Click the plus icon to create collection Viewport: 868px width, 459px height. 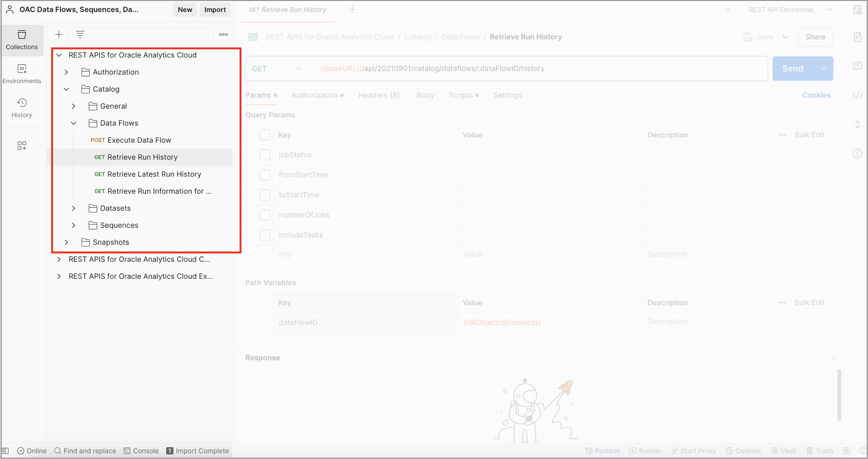pyautogui.click(x=59, y=35)
